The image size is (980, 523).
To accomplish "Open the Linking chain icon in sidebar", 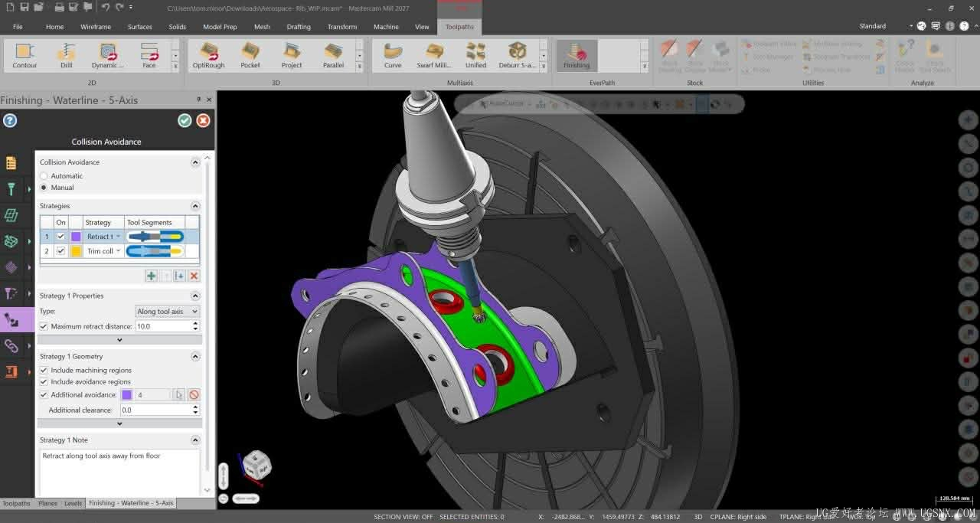I will pos(11,346).
